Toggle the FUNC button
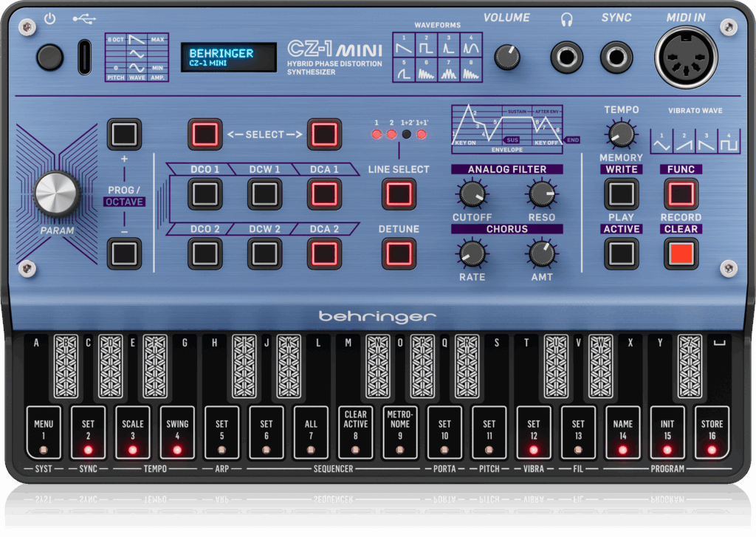Viewport: 756px width, 537px height. [680, 194]
